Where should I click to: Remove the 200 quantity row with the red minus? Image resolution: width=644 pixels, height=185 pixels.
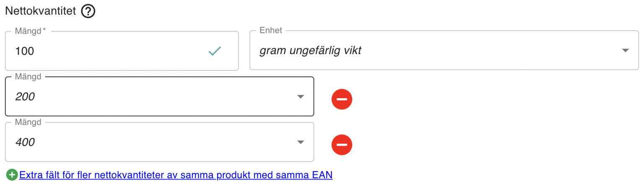point(342,99)
